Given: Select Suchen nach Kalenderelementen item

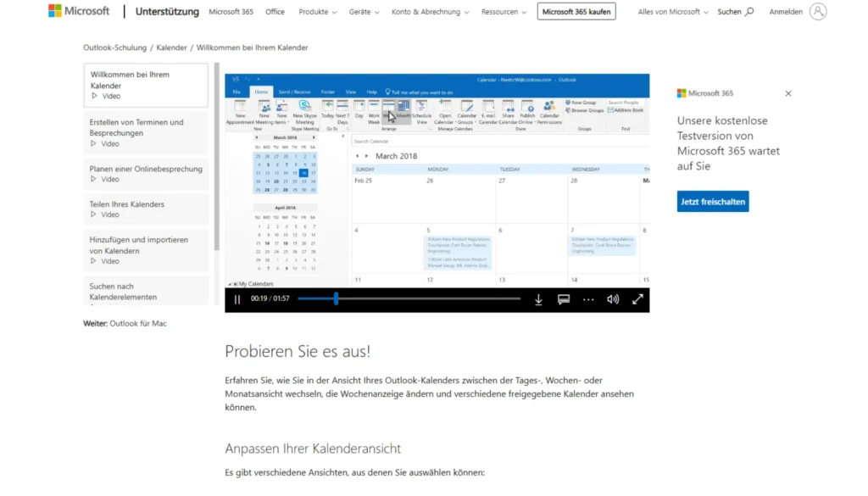Looking at the screenshot, I should 146,291.
